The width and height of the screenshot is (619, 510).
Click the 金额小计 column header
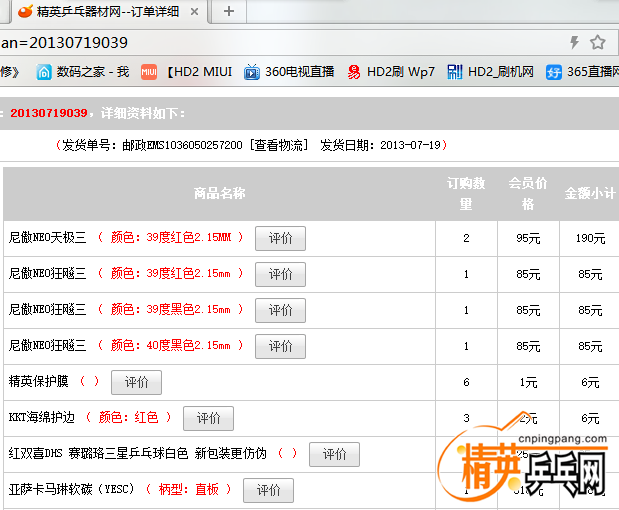pyautogui.click(x=590, y=193)
